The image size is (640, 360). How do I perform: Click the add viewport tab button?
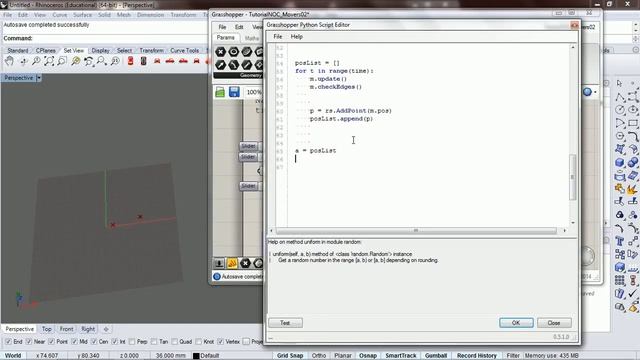pos(106,329)
